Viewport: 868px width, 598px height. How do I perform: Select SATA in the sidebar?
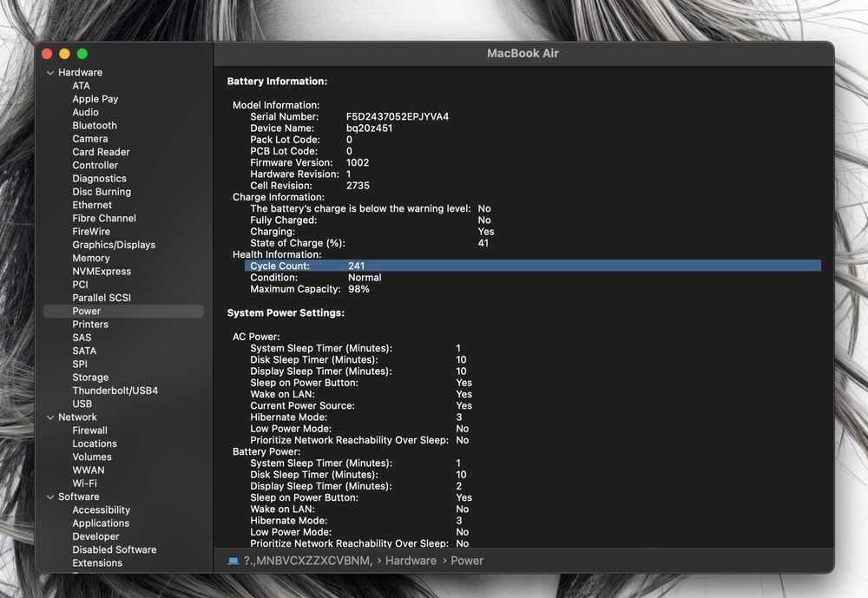tap(84, 351)
